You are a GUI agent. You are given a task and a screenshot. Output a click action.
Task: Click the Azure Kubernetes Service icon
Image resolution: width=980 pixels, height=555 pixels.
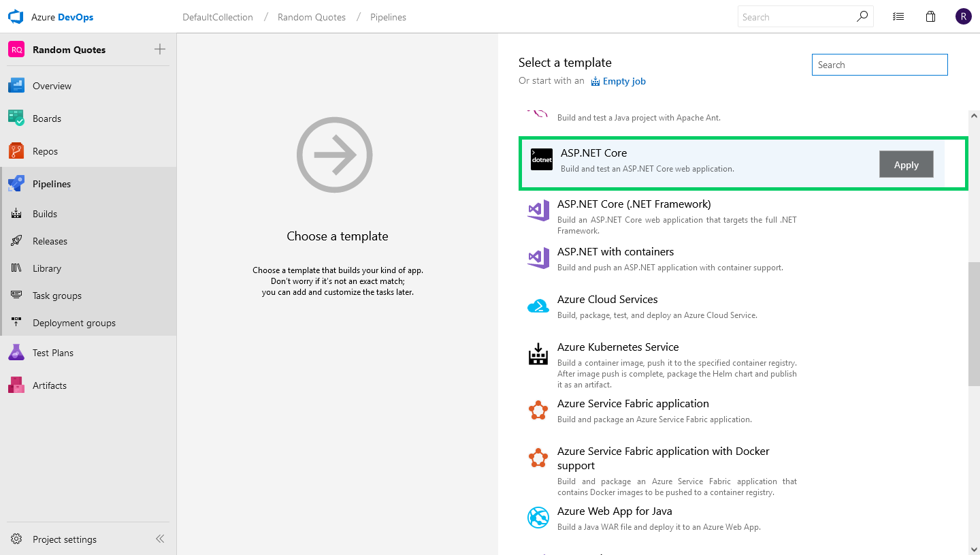[538, 354]
